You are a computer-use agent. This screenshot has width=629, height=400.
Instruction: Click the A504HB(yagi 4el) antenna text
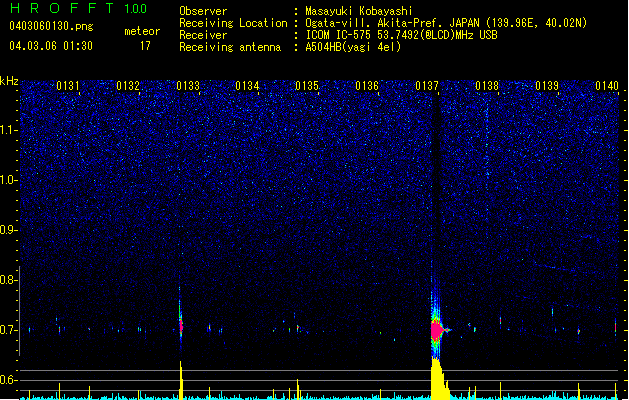click(x=353, y=47)
